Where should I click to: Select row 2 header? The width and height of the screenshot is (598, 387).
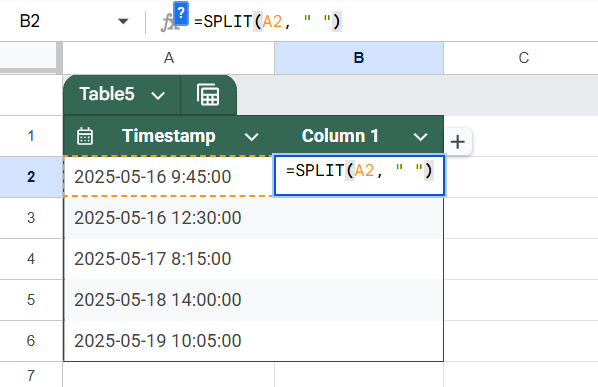tap(31, 177)
